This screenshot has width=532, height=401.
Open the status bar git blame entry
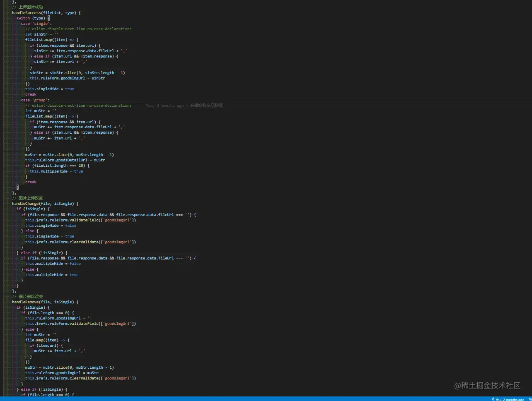(x=508, y=399)
